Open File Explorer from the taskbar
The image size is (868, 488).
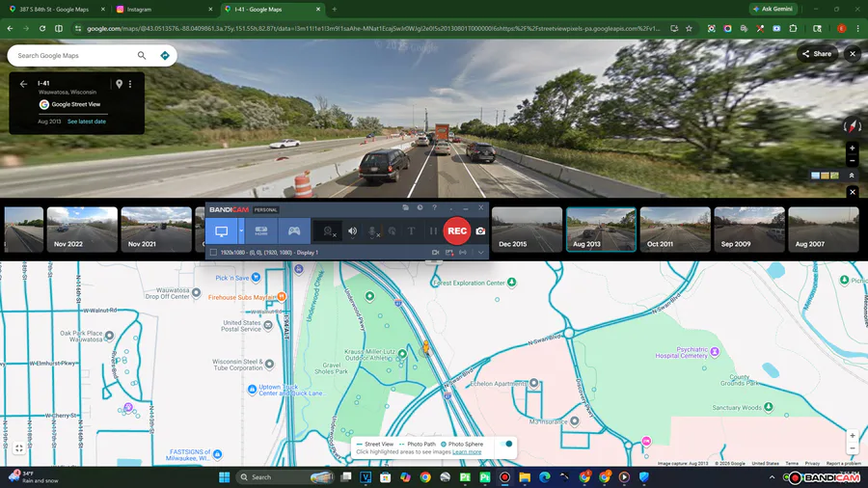point(525,477)
